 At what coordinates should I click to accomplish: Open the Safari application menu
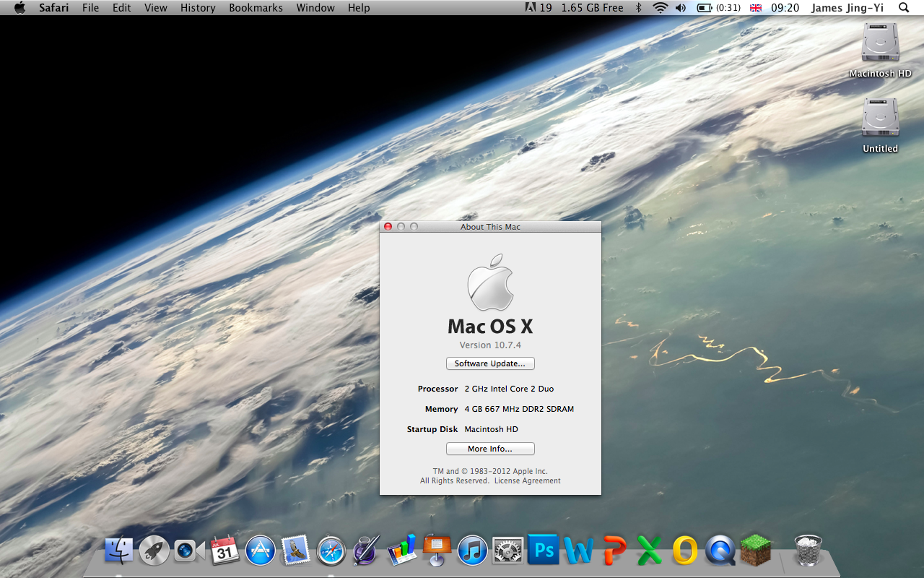click(x=54, y=8)
